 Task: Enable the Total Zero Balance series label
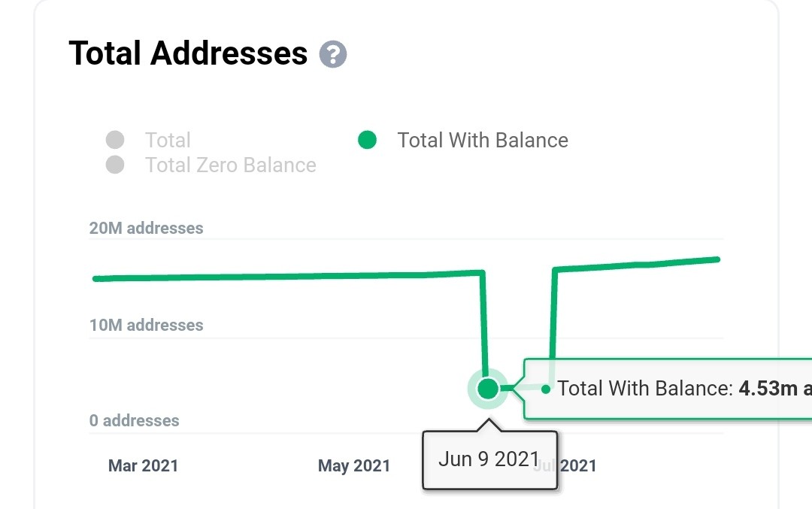(x=231, y=165)
